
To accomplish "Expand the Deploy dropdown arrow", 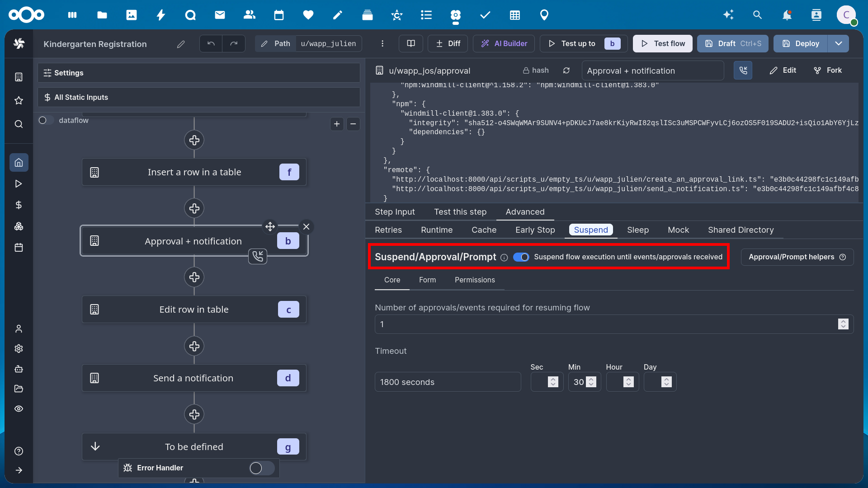I will pos(839,43).
